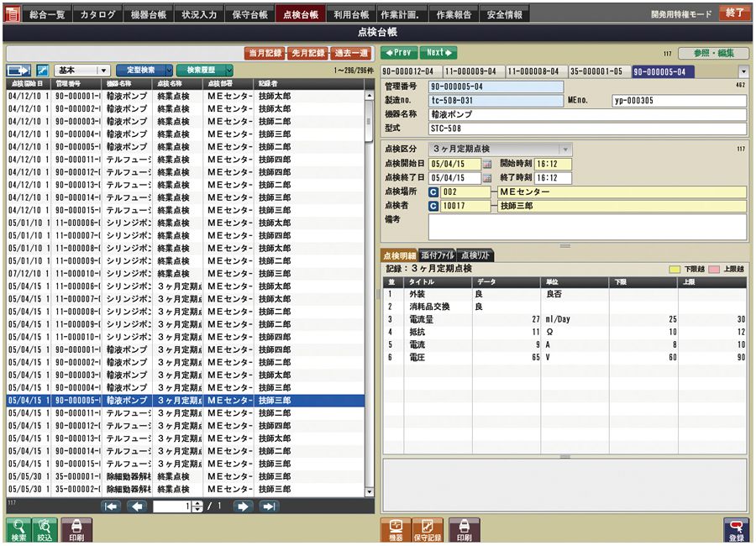
Task: Open calendar for 点検終了日
Action: (x=487, y=178)
